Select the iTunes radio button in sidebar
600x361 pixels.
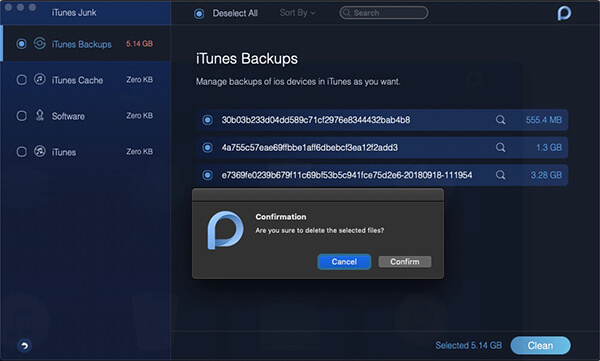(x=21, y=152)
